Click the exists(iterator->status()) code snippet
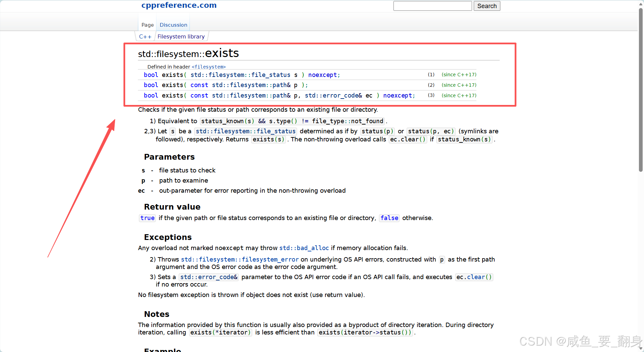Viewport: 644px width, 352px height. tap(365, 332)
